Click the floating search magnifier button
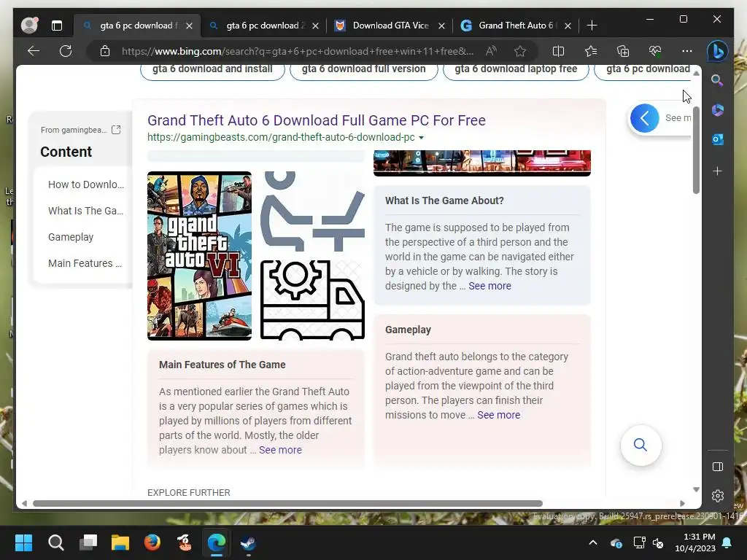Viewport: 747px width, 560px height. click(x=640, y=446)
